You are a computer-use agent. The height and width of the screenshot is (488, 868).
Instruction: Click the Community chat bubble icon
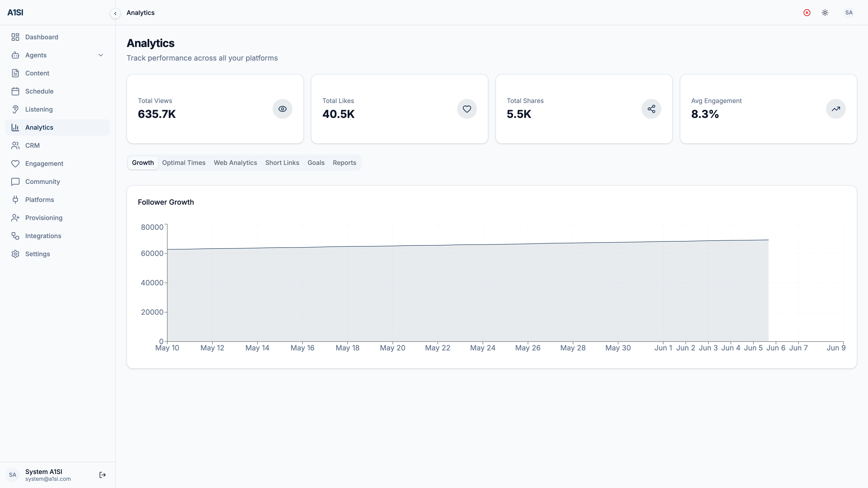point(15,181)
